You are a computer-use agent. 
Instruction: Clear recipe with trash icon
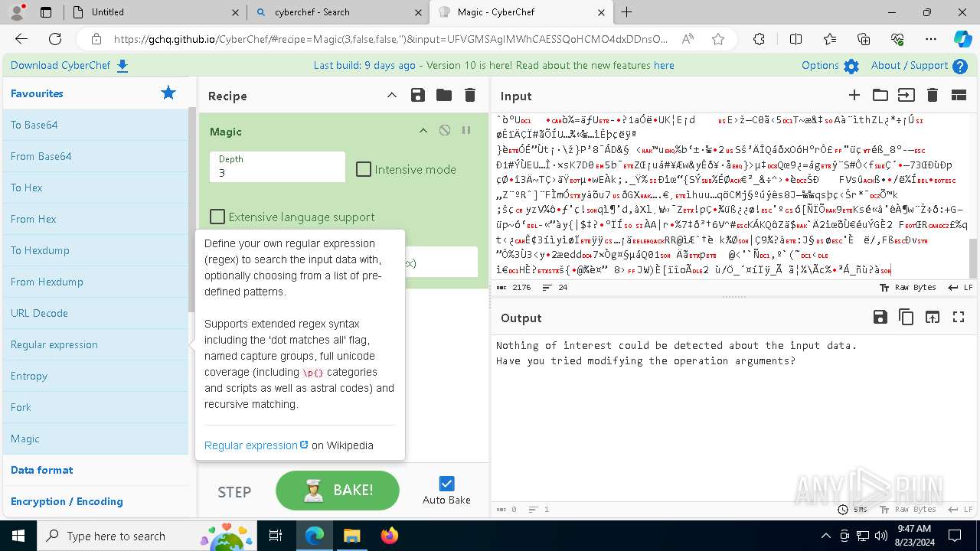coord(470,95)
